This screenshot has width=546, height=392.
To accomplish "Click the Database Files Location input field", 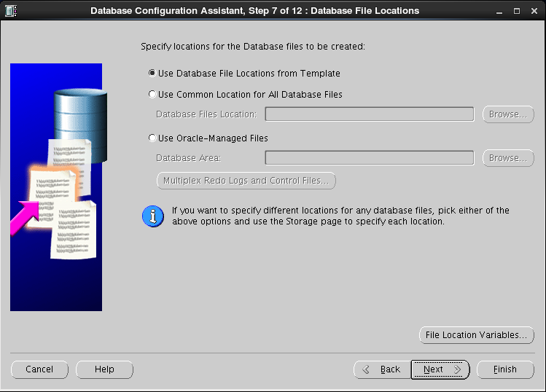I will click(x=370, y=114).
